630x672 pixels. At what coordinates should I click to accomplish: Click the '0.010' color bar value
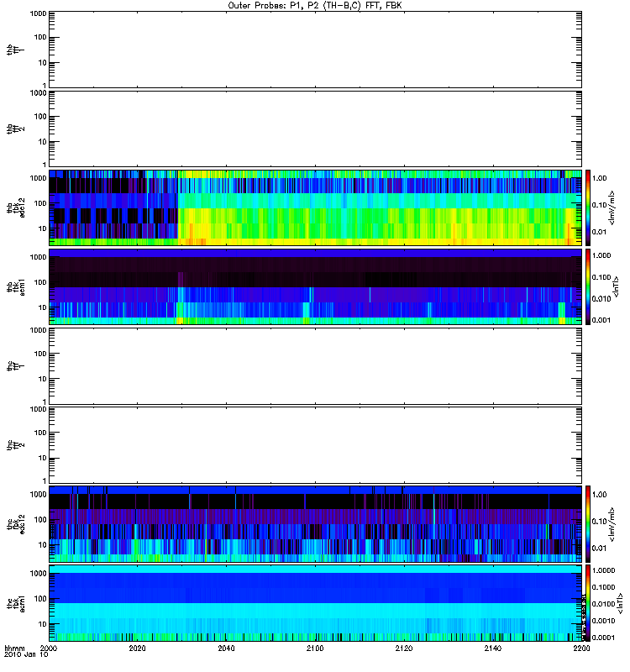601,299
